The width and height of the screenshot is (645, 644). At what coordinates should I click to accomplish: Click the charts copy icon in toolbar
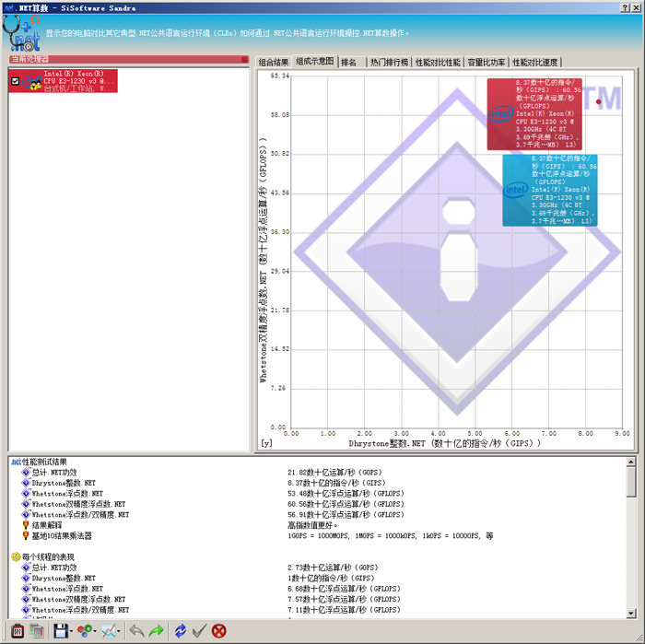(x=37, y=631)
